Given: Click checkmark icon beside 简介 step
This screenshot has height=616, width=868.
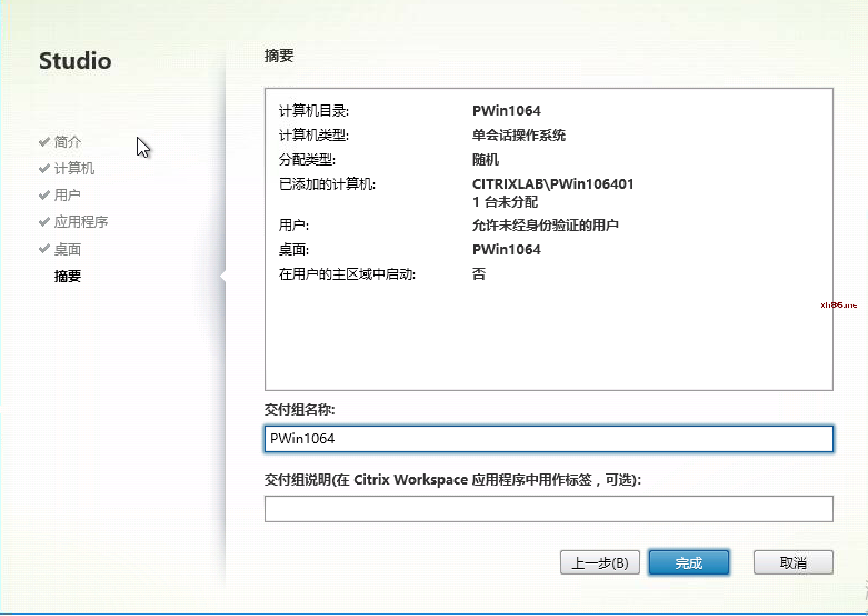Looking at the screenshot, I should [44, 142].
